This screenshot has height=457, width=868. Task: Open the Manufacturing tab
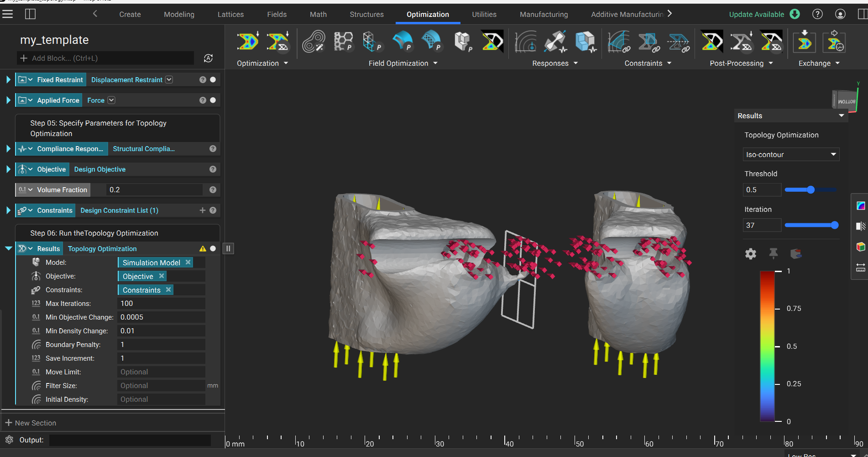(x=544, y=14)
